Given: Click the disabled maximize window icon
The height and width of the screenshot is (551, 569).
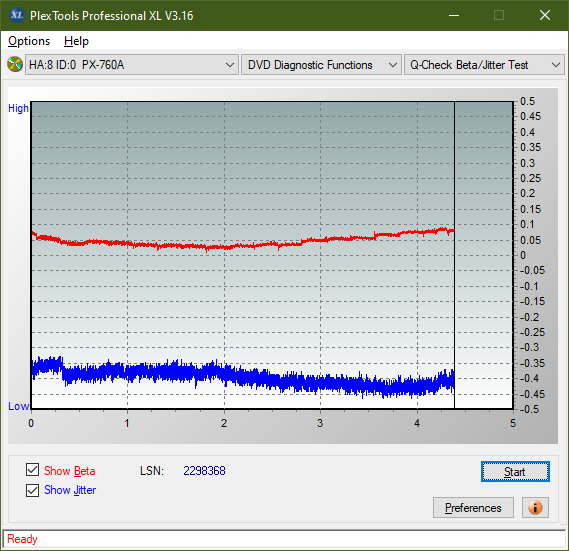Looking at the screenshot, I should 499,15.
